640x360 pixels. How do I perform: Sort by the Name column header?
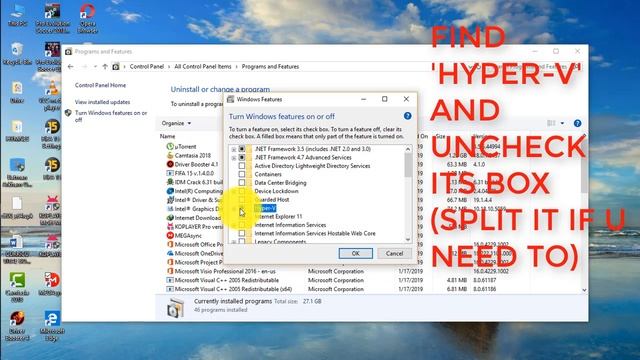(x=167, y=136)
